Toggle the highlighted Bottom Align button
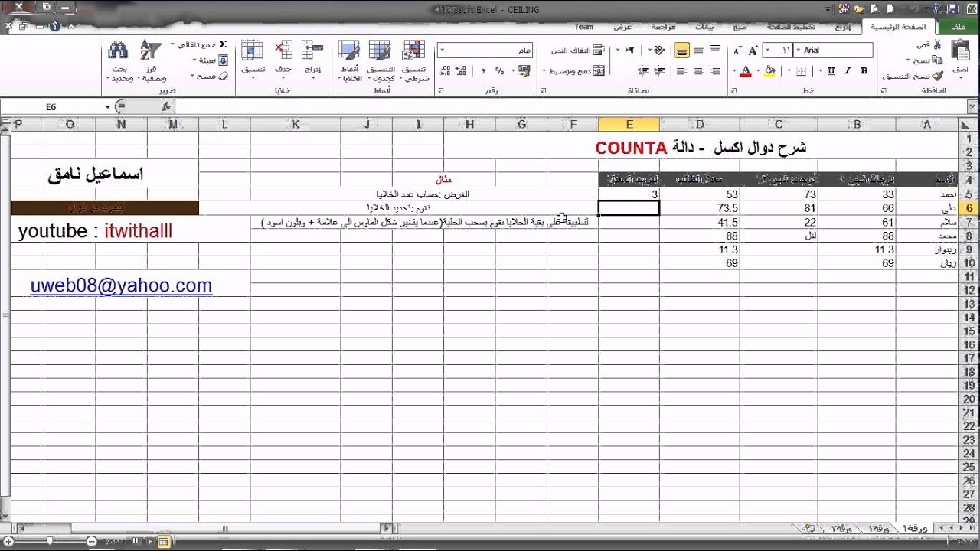This screenshot has height=551, width=980. (681, 51)
